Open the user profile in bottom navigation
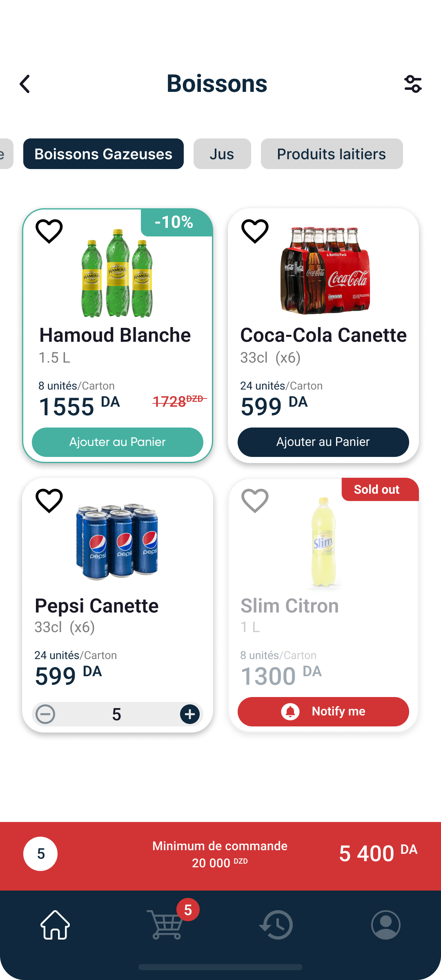Screen dimensions: 441x980 [x=385, y=924]
